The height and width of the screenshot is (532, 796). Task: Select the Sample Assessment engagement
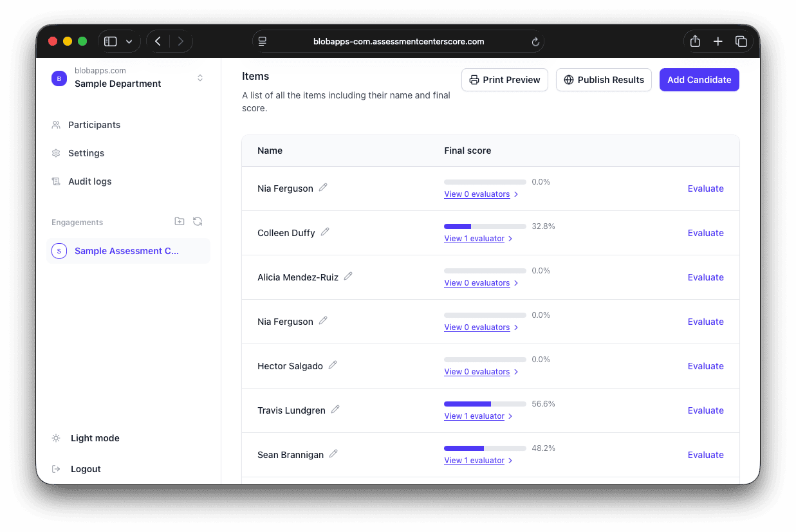pyautogui.click(x=128, y=251)
